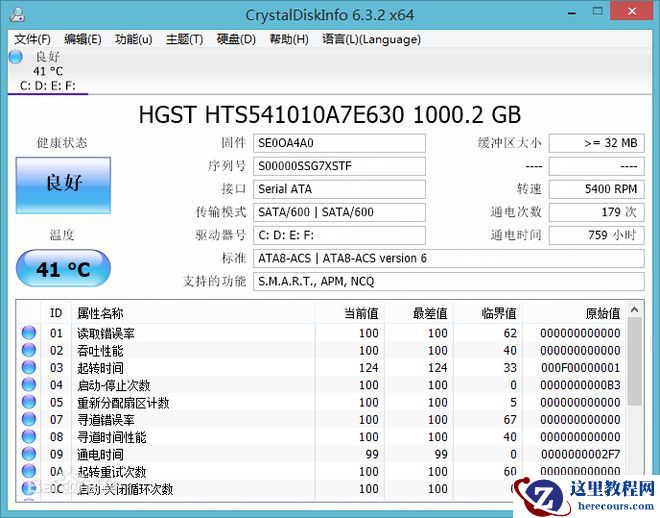Click status orb of row 0A 起转重试次数
Image resolution: width=660 pixels, height=518 pixels.
tap(29, 471)
